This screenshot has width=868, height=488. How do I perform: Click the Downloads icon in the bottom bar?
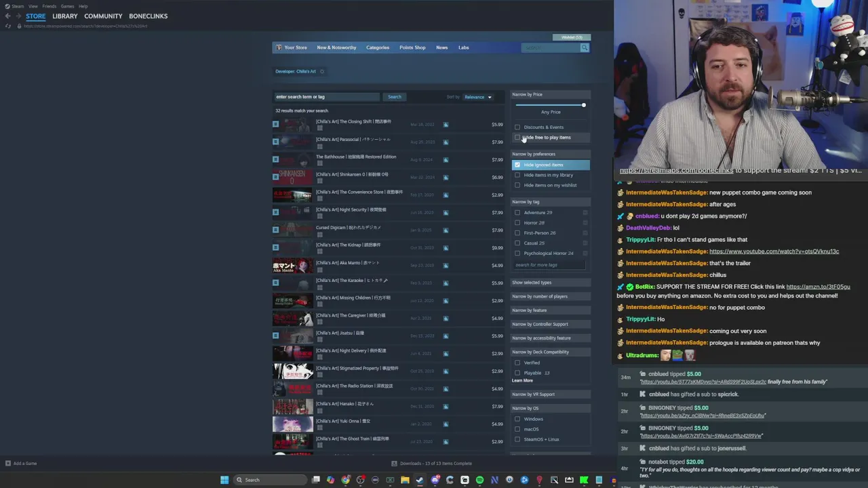[394, 464]
